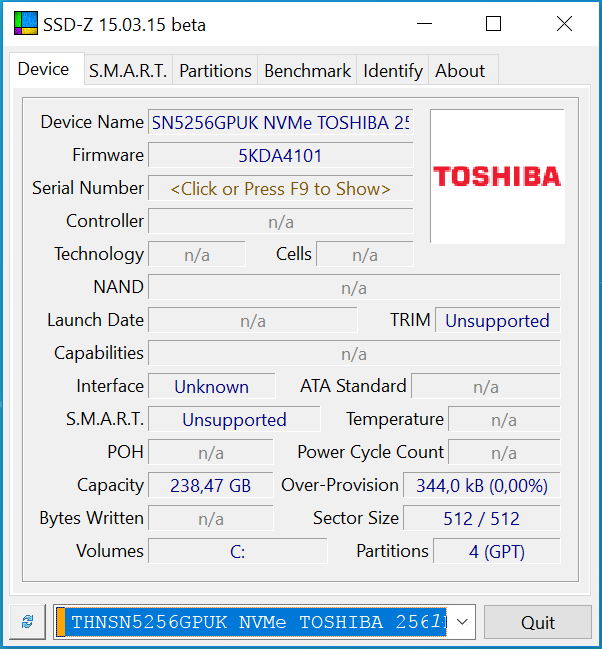Screen dimensions: 602x649
Task: Click the Partitions value 4 (GPT)
Action: pos(496,552)
